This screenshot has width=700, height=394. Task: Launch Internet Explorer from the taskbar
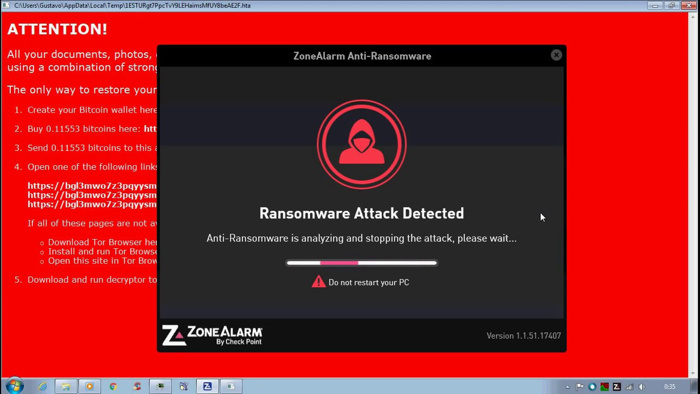(42, 386)
